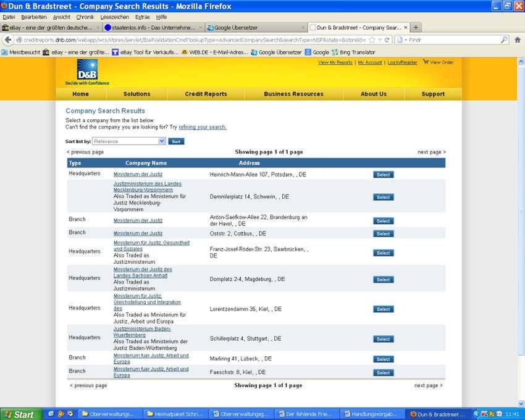The image size is (525, 420).
Task: Open Heimatpaket taskbar folder item
Action: click(174, 414)
